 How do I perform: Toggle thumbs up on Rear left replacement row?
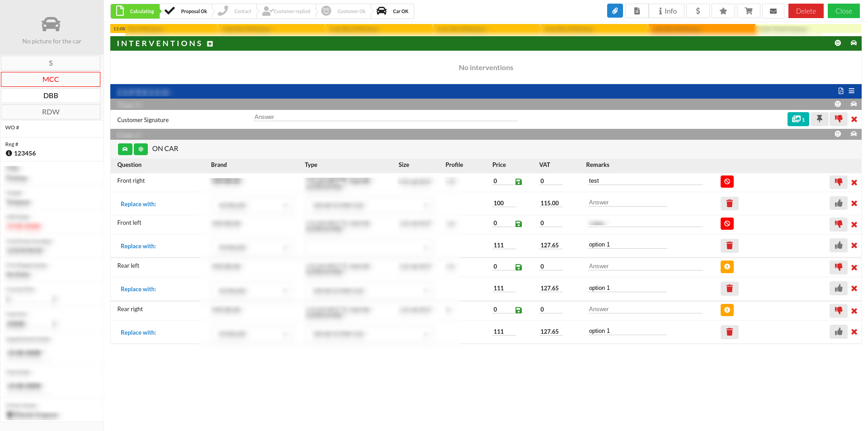click(x=839, y=289)
